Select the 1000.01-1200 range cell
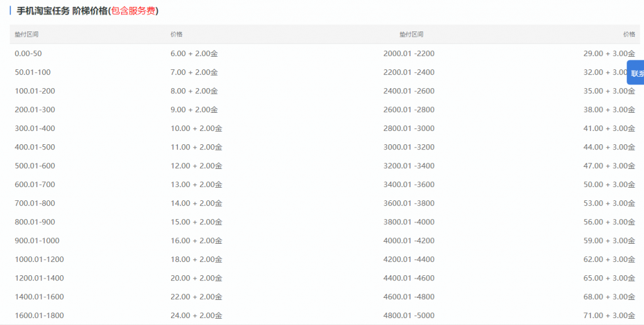 40,259
